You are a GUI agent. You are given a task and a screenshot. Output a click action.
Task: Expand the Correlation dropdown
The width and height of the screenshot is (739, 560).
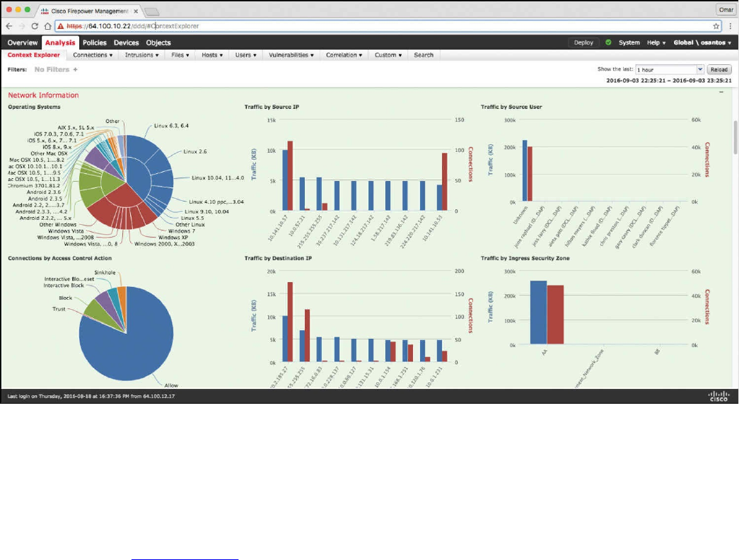(344, 54)
